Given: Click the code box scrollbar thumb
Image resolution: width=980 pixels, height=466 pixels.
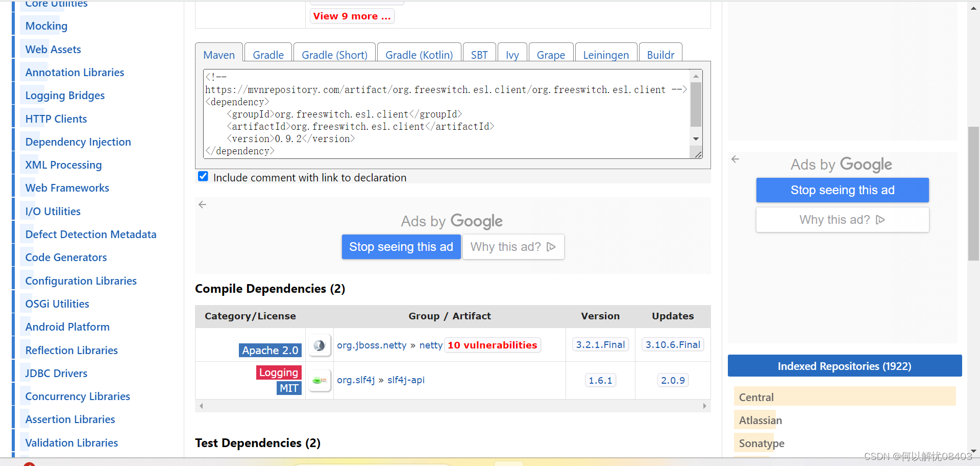Looking at the screenshot, I should tap(696, 104).
